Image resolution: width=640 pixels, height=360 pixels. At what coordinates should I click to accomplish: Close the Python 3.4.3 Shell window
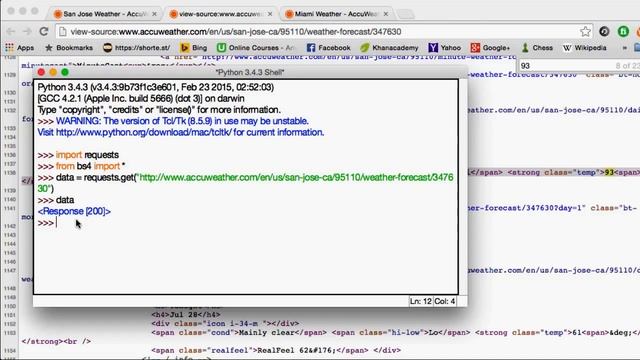click(41, 72)
